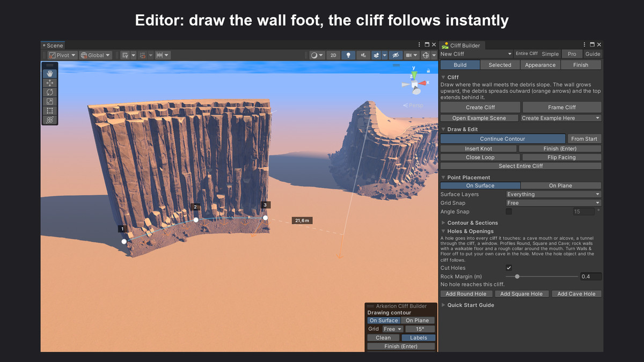Collapse the Cliff section
This screenshot has width=644, height=362.
(x=443, y=77)
